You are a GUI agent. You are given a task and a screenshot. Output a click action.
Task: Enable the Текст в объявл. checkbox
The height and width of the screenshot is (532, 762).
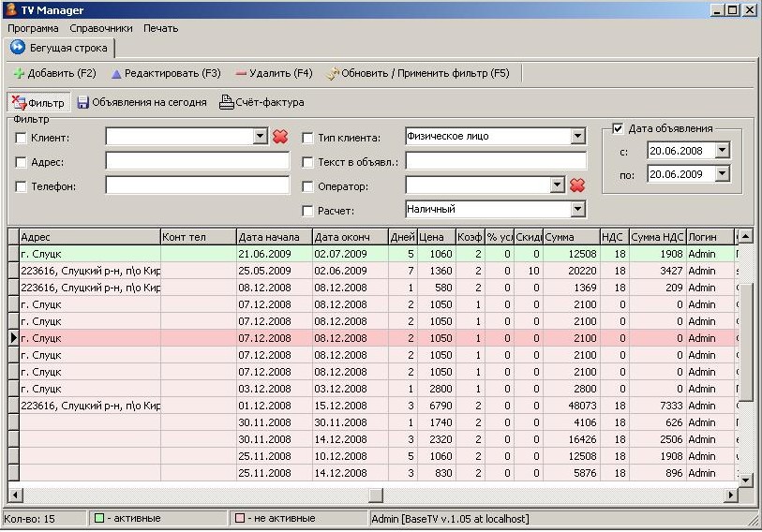coord(307,162)
